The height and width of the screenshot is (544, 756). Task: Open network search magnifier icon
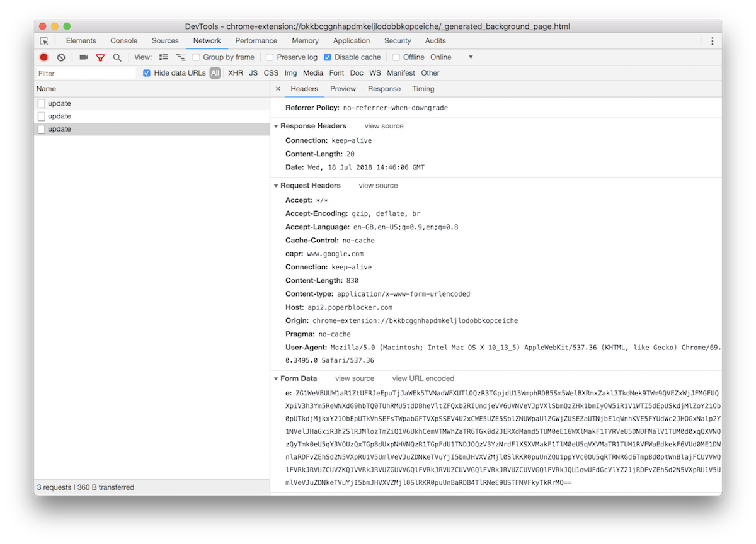117,57
